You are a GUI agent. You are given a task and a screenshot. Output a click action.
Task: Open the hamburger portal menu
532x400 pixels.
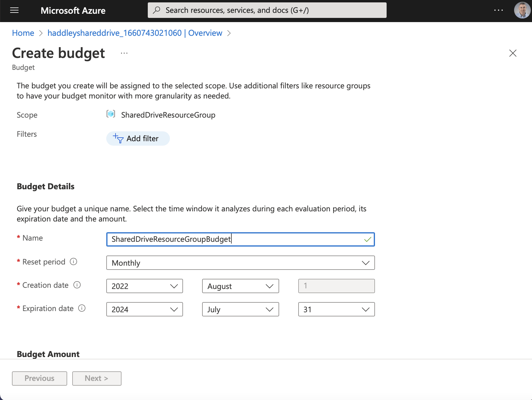pos(14,10)
